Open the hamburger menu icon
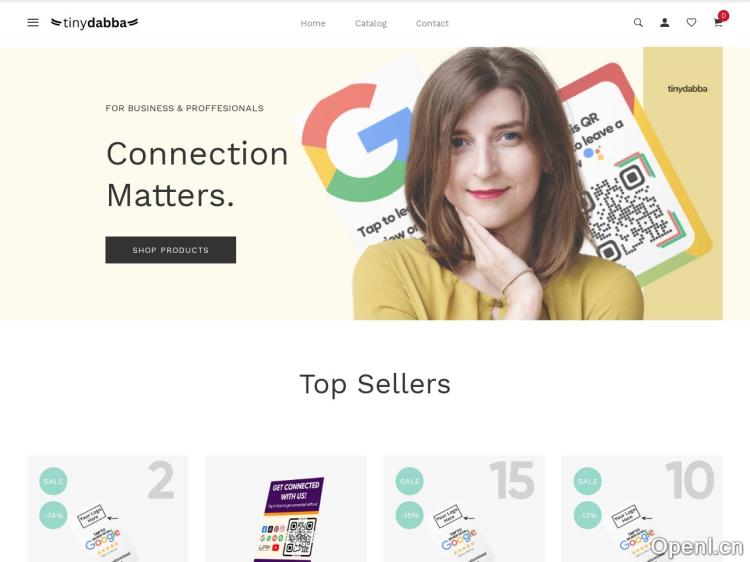The height and width of the screenshot is (562, 750). [33, 22]
